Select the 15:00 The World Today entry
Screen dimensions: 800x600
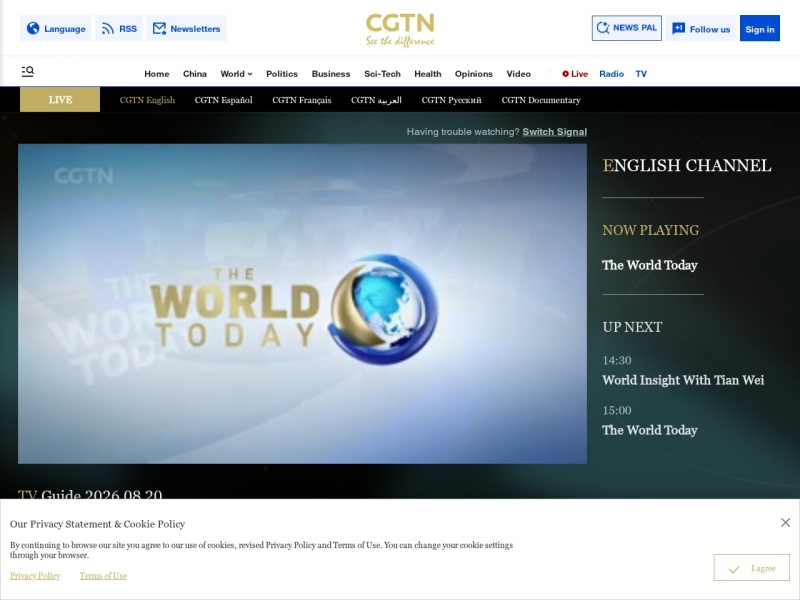click(x=649, y=430)
